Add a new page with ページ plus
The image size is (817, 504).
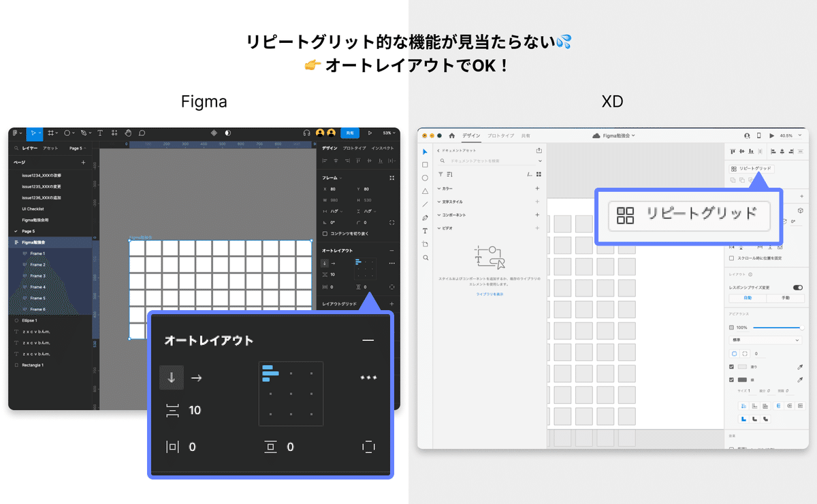[83, 163]
